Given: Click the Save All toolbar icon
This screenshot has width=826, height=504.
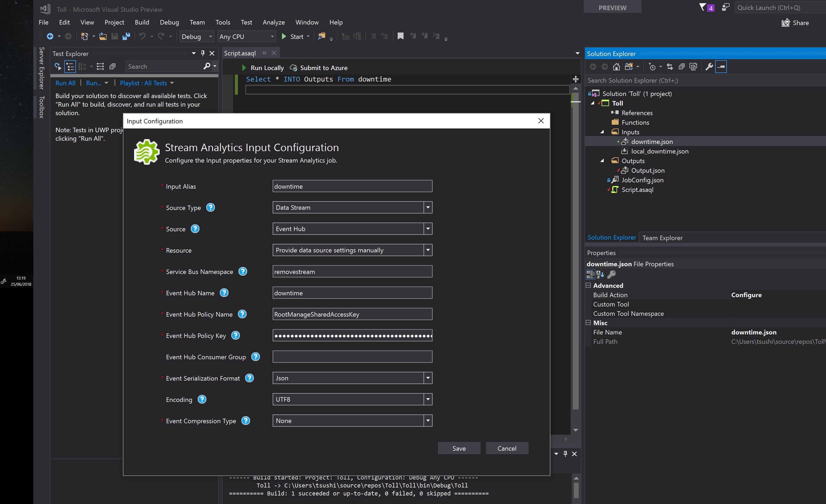Looking at the screenshot, I should [126, 36].
